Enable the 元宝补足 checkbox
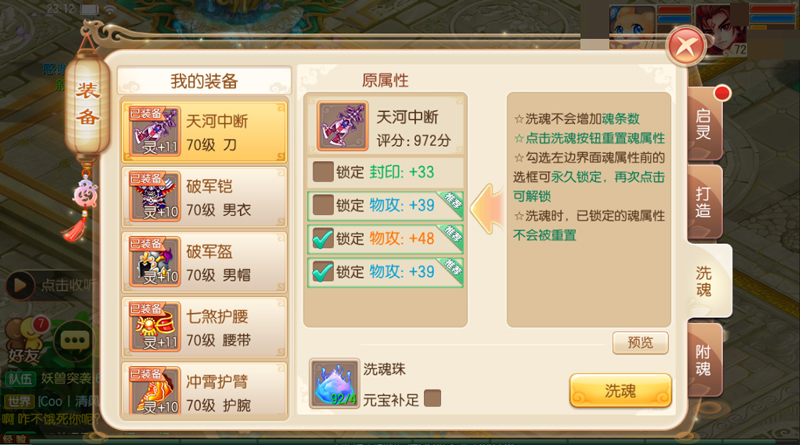Viewport: 800px width, 445px height. pyautogui.click(x=432, y=399)
